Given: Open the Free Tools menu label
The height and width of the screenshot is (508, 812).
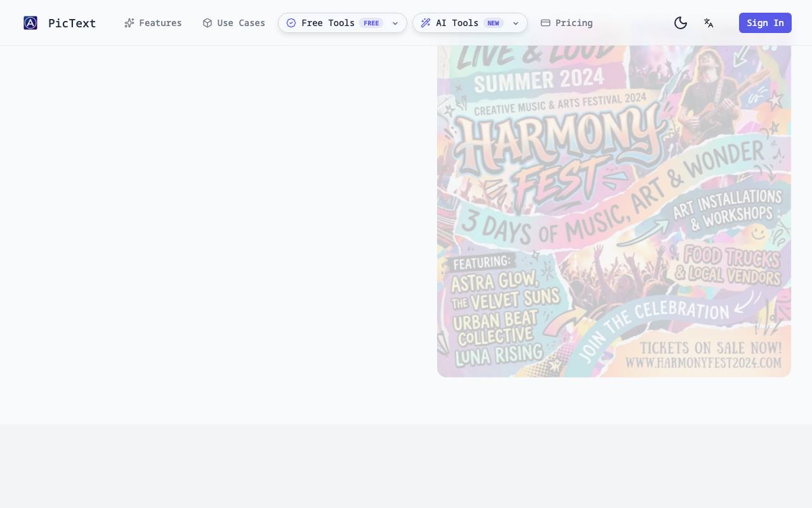Looking at the screenshot, I should point(328,23).
